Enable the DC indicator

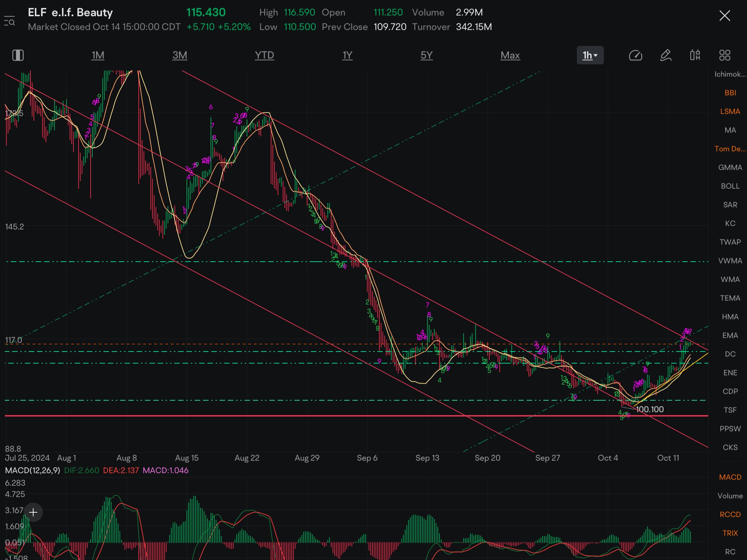(730, 354)
